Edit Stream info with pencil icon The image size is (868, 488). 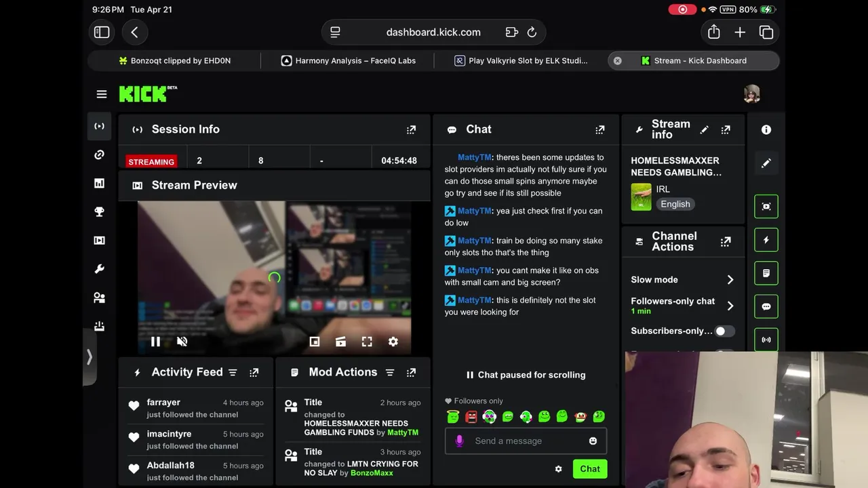(704, 129)
